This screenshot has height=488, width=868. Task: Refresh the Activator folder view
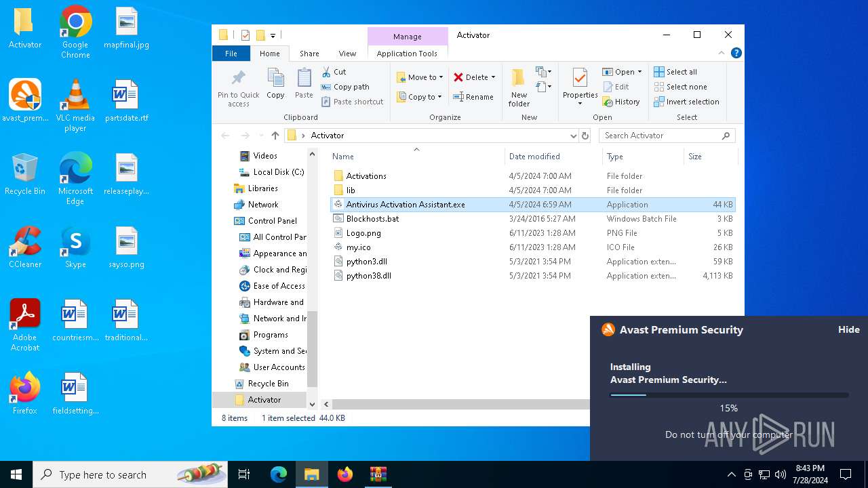(586, 136)
